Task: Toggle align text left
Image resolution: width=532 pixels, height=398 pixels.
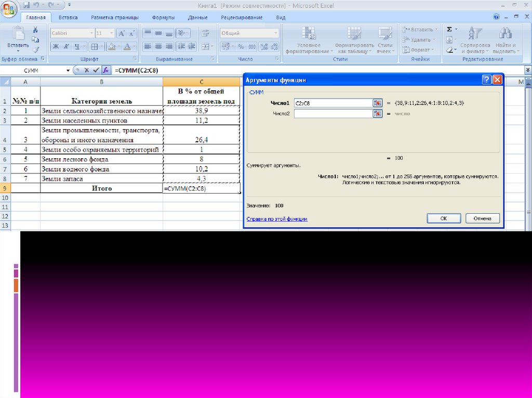Action: (x=147, y=46)
